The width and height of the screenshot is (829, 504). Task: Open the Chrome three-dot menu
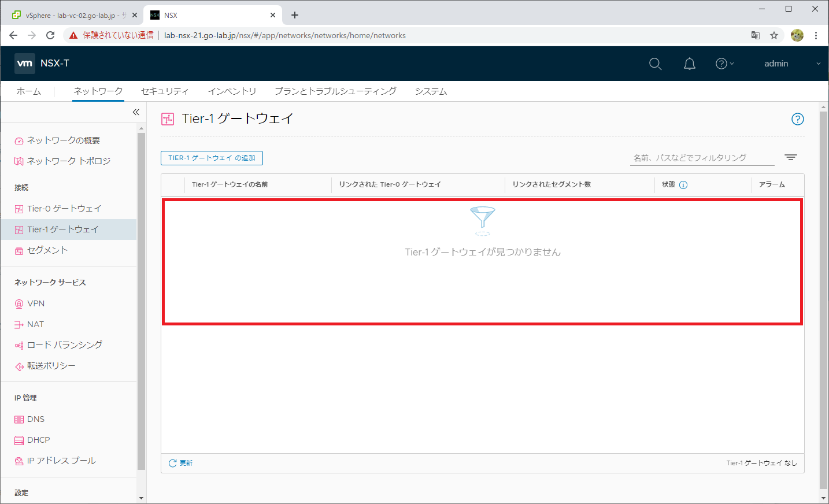816,35
